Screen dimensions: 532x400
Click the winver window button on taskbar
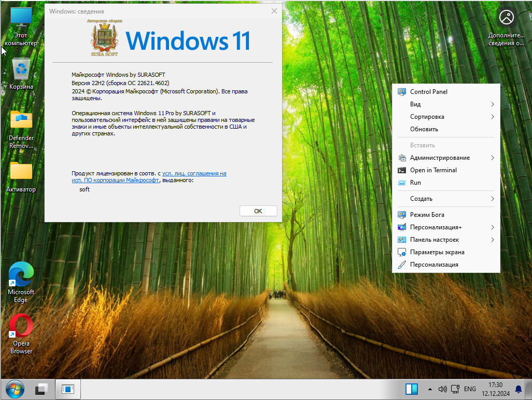pyautogui.click(x=68, y=389)
